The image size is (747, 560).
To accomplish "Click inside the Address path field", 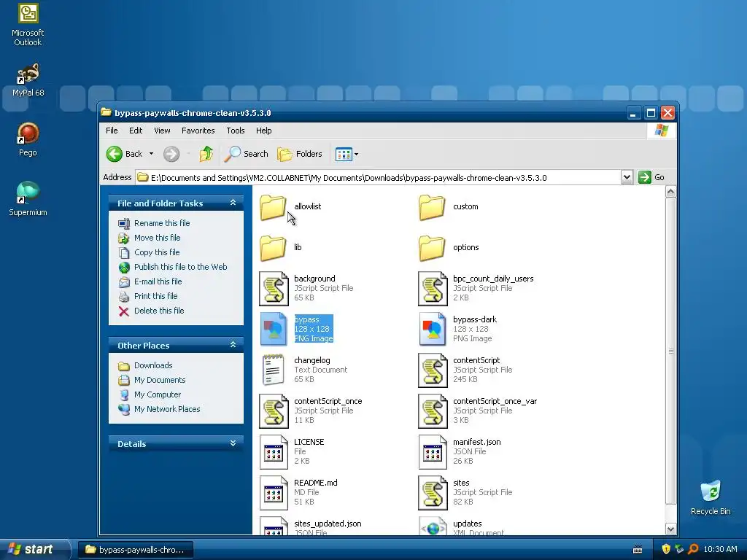I will pyautogui.click(x=379, y=178).
